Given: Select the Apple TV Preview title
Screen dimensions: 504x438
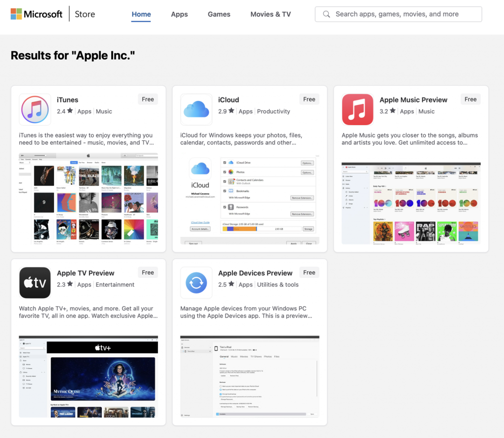Looking at the screenshot, I should click(x=85, y=273).
